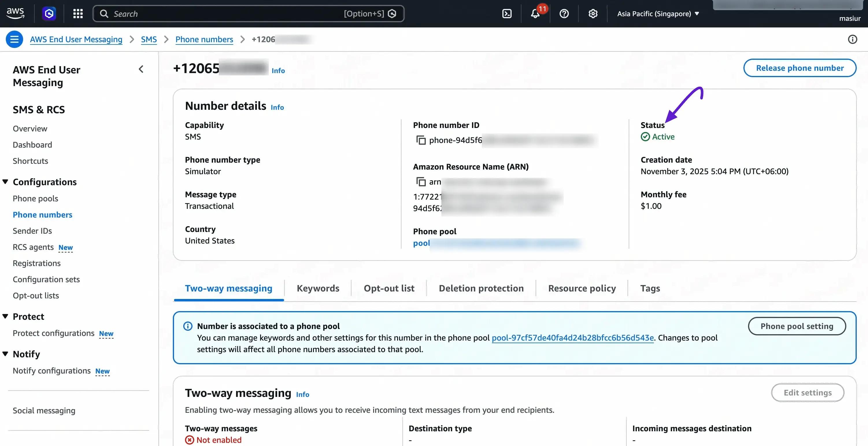The width and height of the screenshot is (868, 446).
Task: Click the Active status check icon
Action: click(645, 136)
